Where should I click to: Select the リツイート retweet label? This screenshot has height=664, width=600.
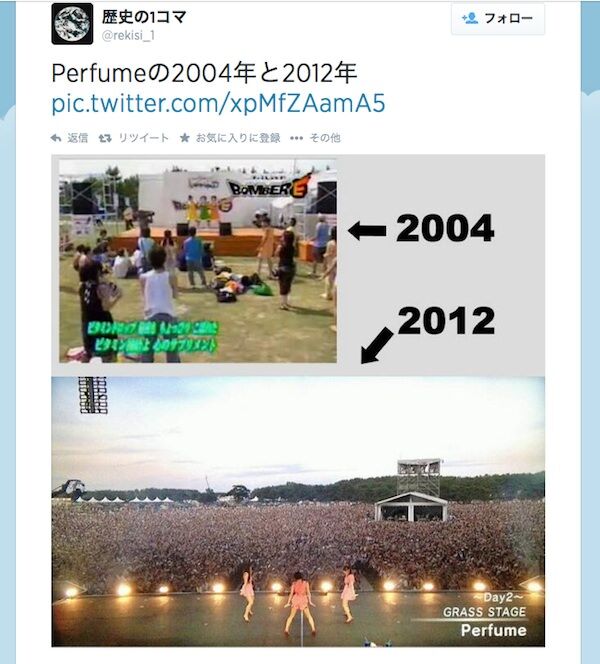click(143, 138)
